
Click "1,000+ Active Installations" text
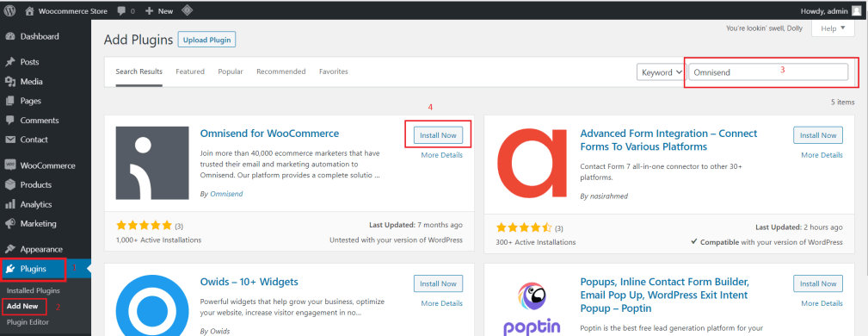158,240
